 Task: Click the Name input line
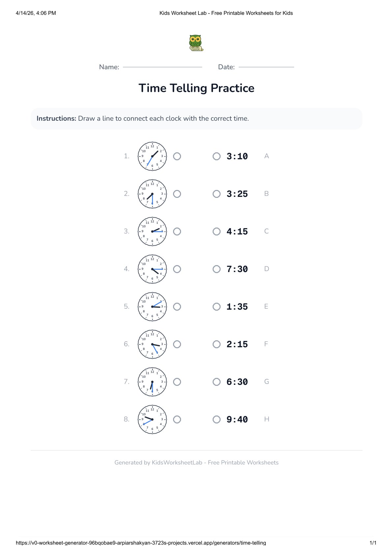click(162, 67)
